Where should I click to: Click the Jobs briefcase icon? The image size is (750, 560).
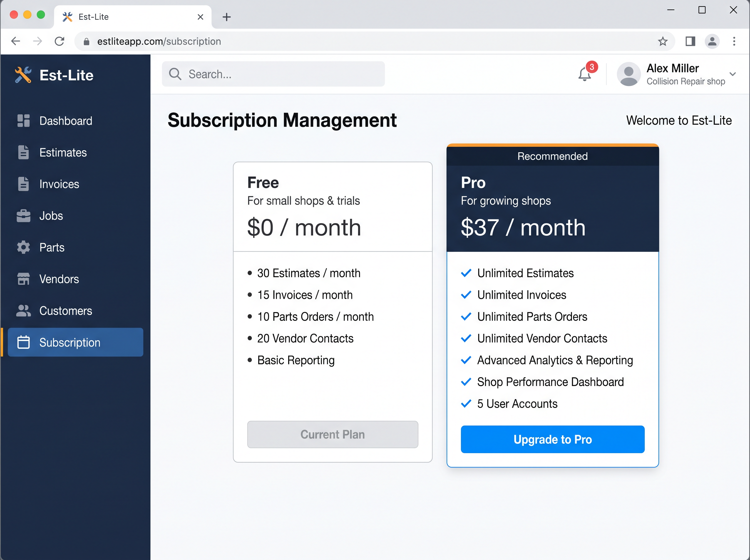pos(23,216)
